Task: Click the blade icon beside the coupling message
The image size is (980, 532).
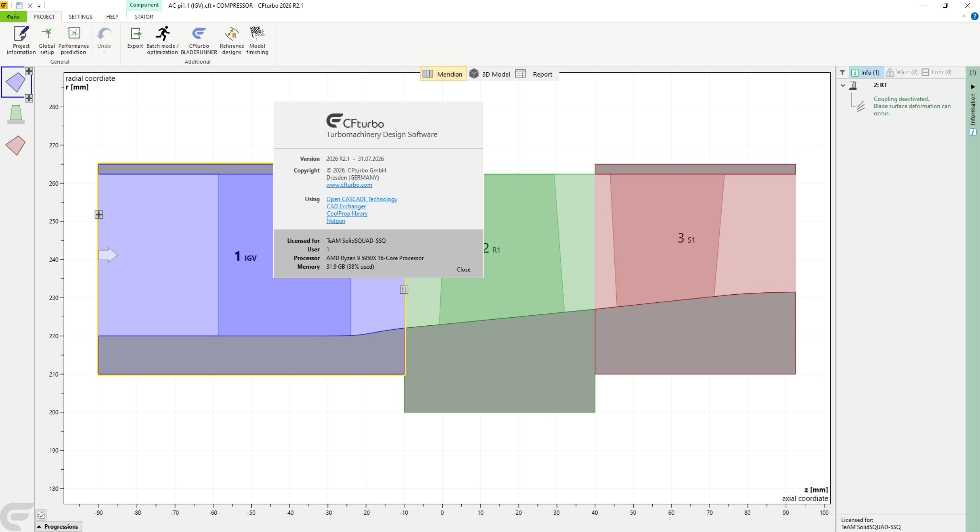Action: [861, 106]
